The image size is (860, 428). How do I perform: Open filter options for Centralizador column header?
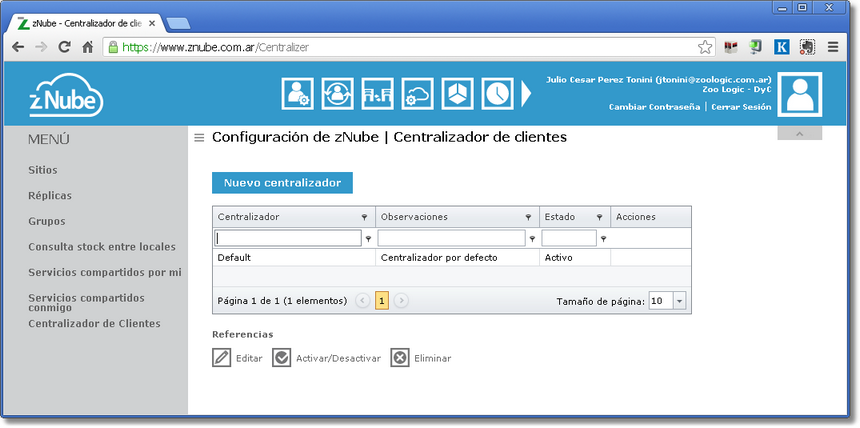click(364, 217)
